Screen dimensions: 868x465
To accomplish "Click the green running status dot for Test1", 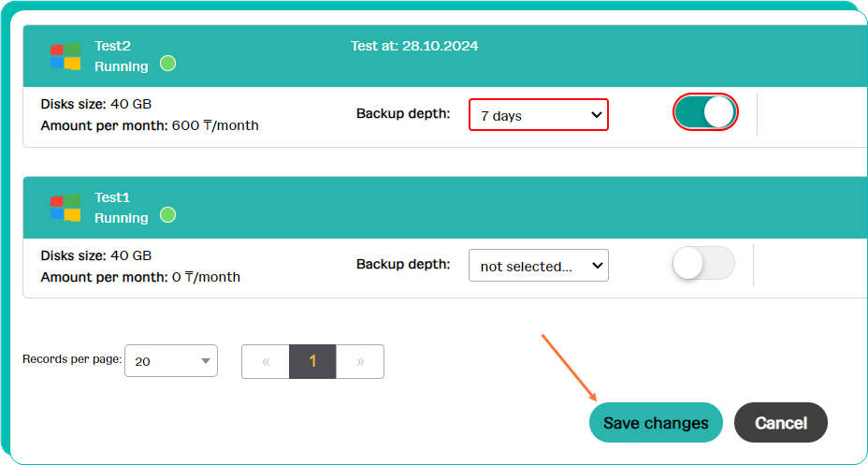I will click(167, 215).
